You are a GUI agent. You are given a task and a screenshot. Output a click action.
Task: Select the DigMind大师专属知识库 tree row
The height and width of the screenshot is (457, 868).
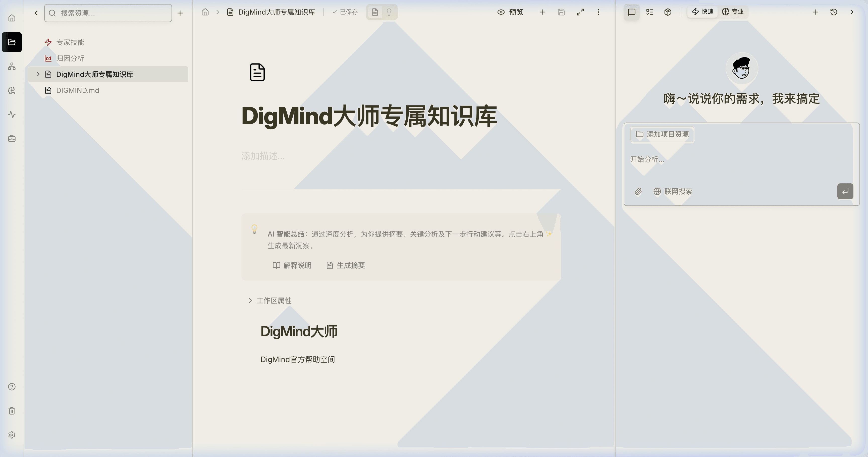pos(108,74)
